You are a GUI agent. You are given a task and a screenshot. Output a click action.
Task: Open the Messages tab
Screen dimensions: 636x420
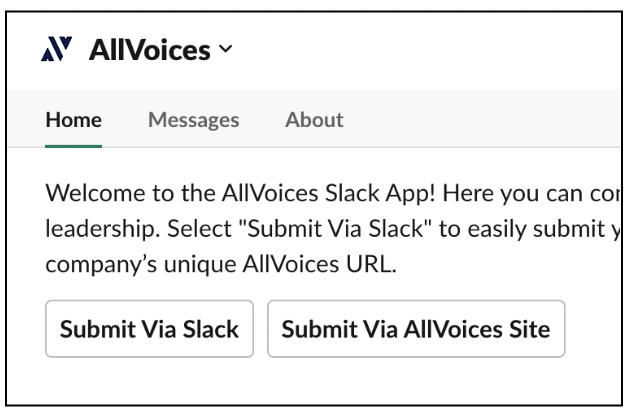click(x=193, y=120)
